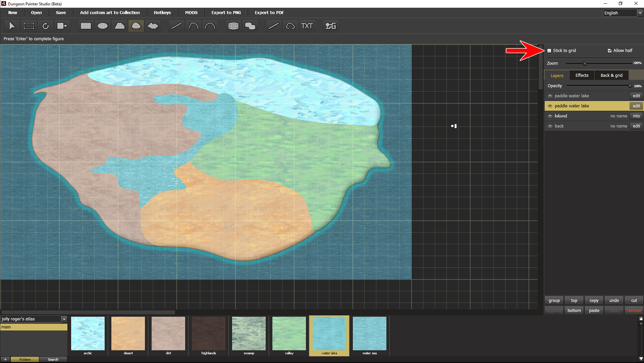Select the cloud freeform shape tool
The width and height of the screenshot is (644, 363).
[x=153, y=26]
